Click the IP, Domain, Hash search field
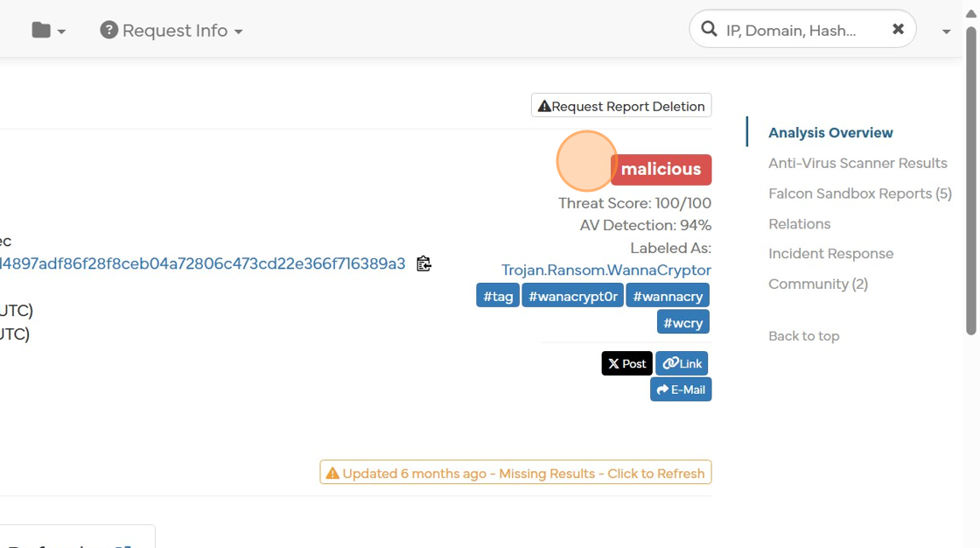The height and width of the screenshot is (548, 980). [791, 31]
